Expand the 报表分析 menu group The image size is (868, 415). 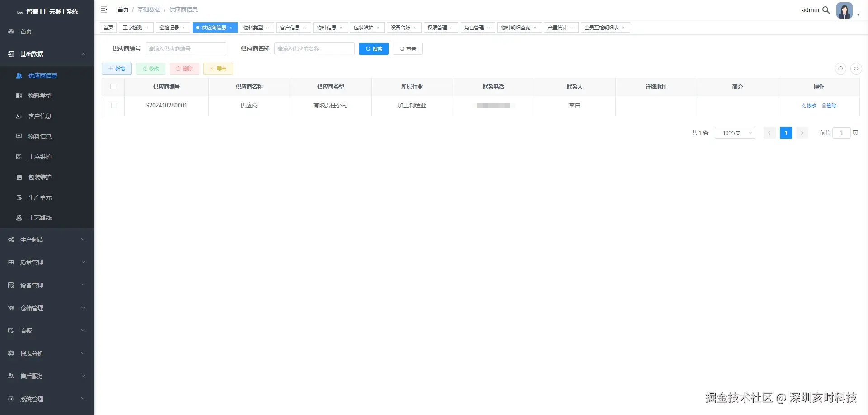click(x=47, y=354)
